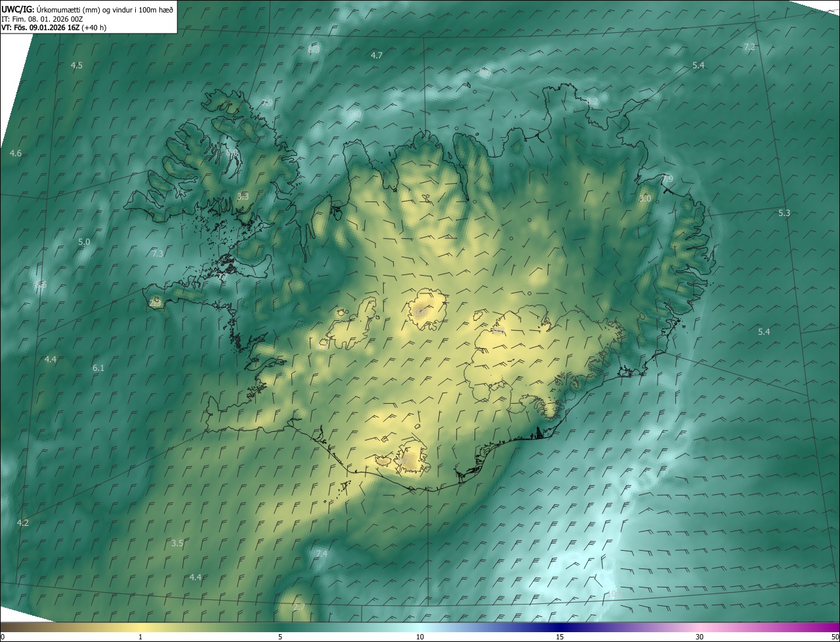Click the colour scale at tick 10
The height and width of the screenshot is (642, 840).
click(x=420, y=637)
